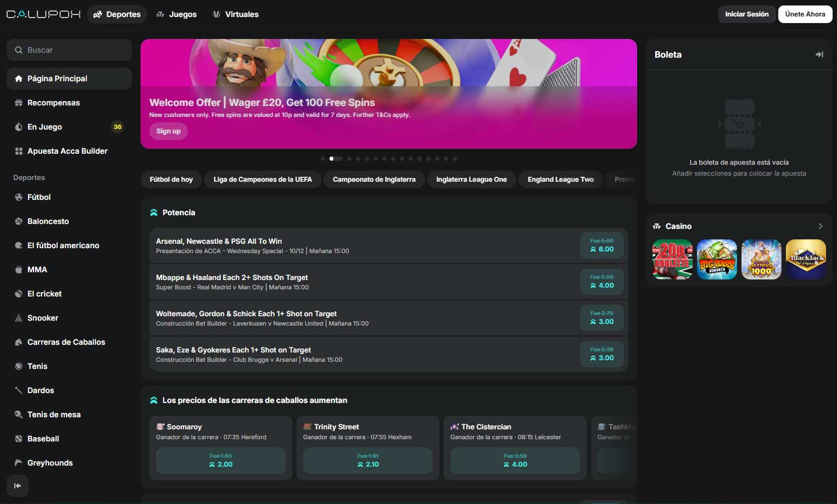This screenshot has height=504, width=837.
Task: Collapse the Boleta bet slip panel
Action: (x=819, y=54)
